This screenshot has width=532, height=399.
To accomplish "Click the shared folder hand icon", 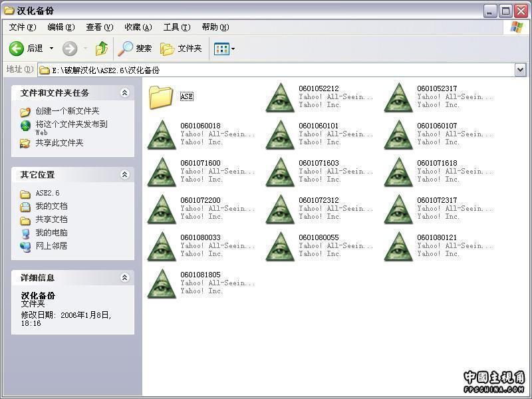I will (25, 144).
